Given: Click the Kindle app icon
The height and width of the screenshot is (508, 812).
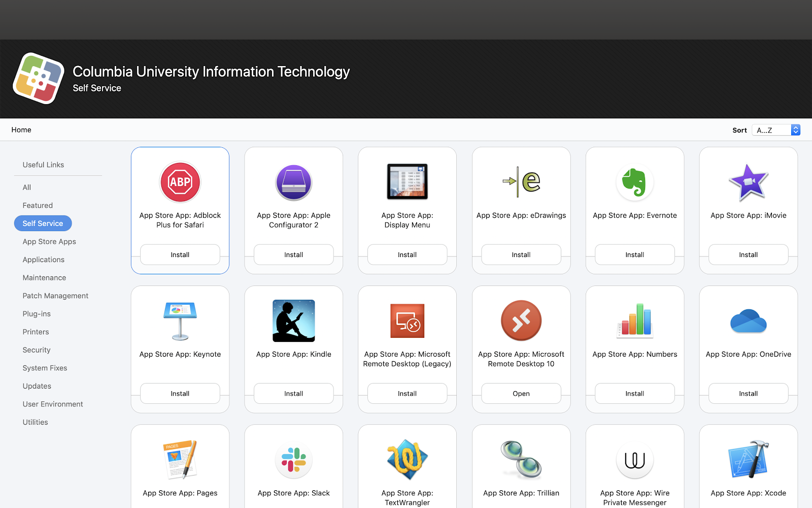Looking at the screenshot, I should point(294,321).
